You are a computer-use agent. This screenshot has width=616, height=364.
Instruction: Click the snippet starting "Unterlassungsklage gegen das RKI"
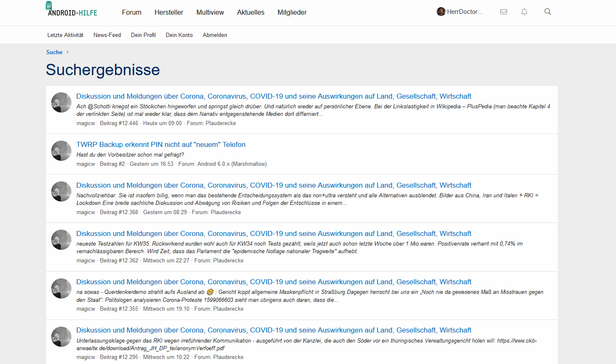[307, 344]
